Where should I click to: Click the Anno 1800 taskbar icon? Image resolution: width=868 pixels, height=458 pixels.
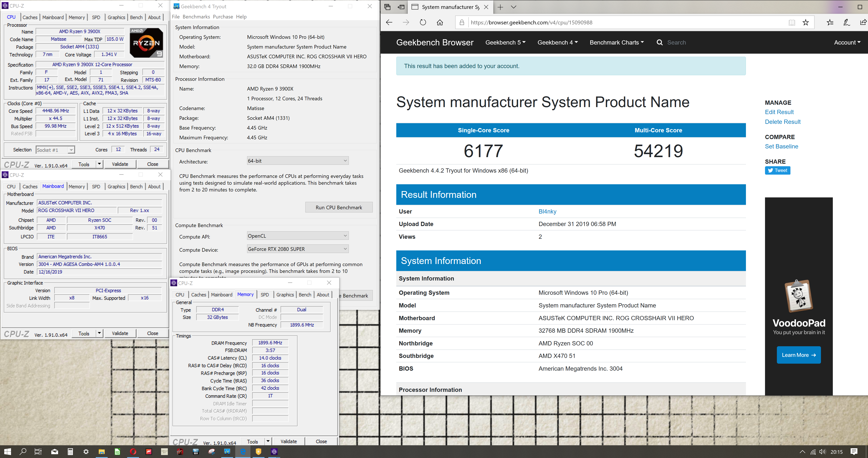click(x=164, y=452)
